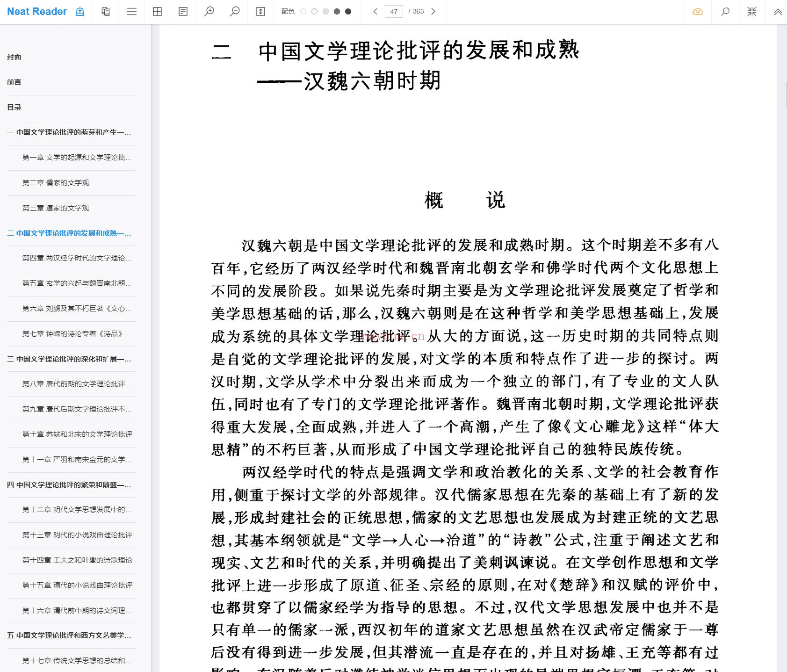
Task: Select the black color scheme swatch
Action: [x=348, y=12]
